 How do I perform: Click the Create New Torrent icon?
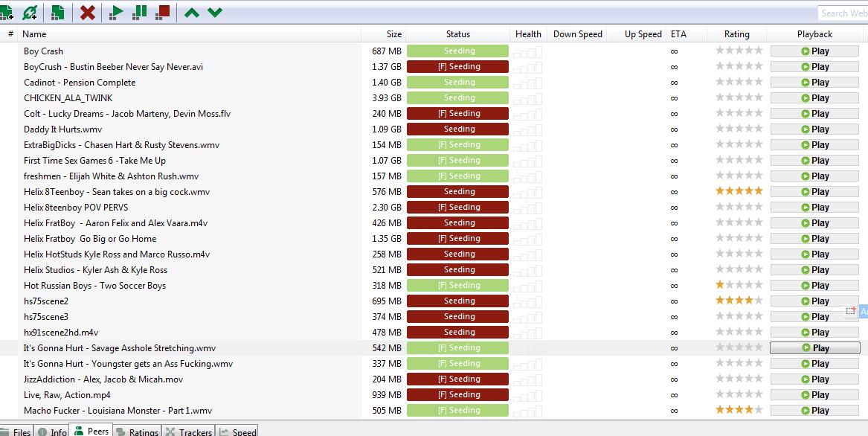point(57,12)
